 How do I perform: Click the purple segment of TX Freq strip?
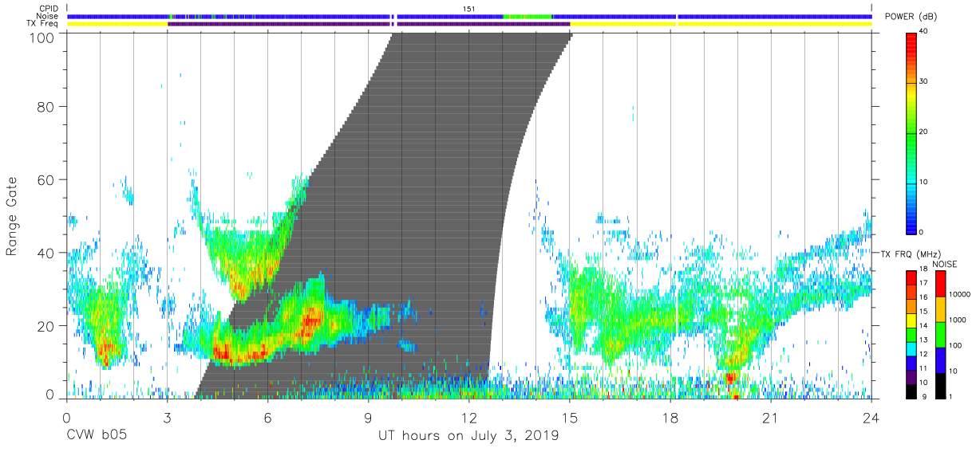pos(369,24)
